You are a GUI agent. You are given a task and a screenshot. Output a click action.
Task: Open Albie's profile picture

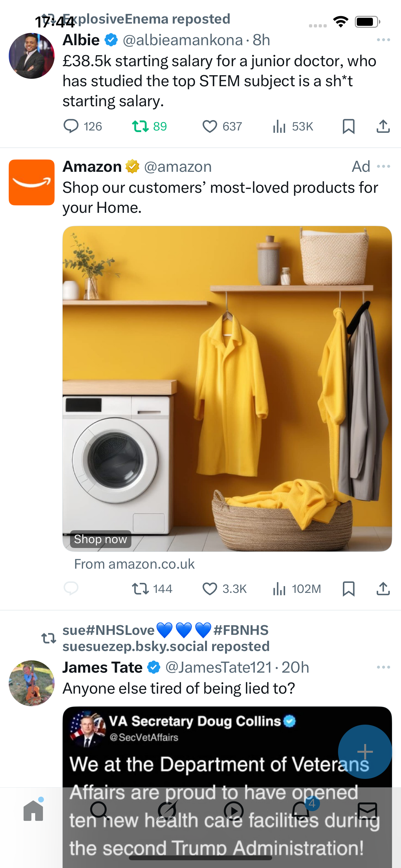[x=31, y=56]
